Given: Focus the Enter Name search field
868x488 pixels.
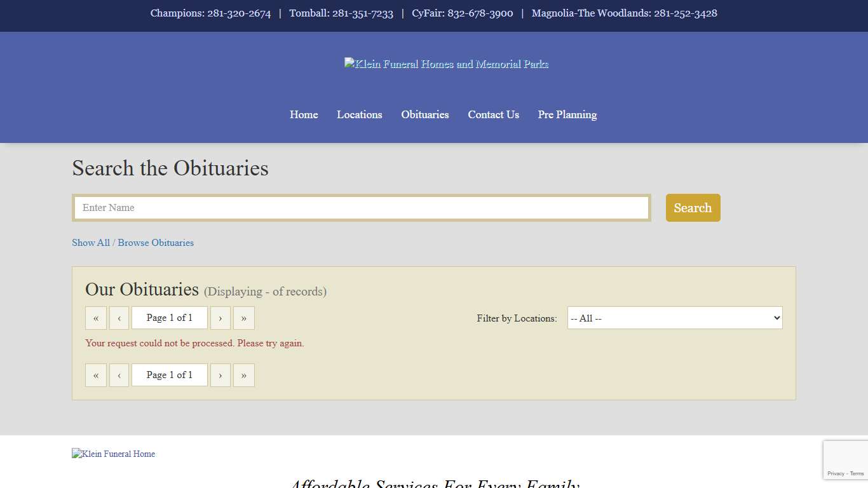Looking at the screenshot, I should tap(361, 208).
